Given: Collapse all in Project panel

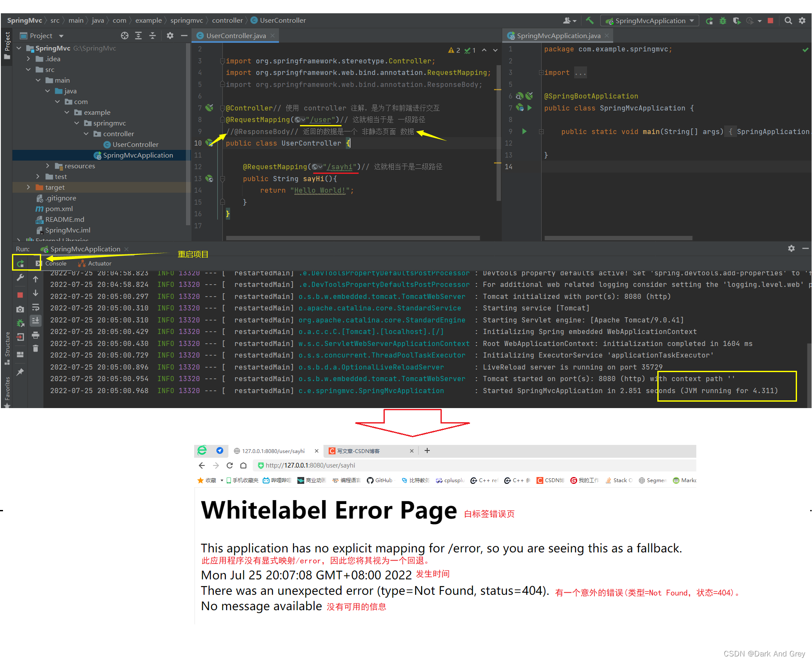Looking at the screenshot, I should 152,36.
